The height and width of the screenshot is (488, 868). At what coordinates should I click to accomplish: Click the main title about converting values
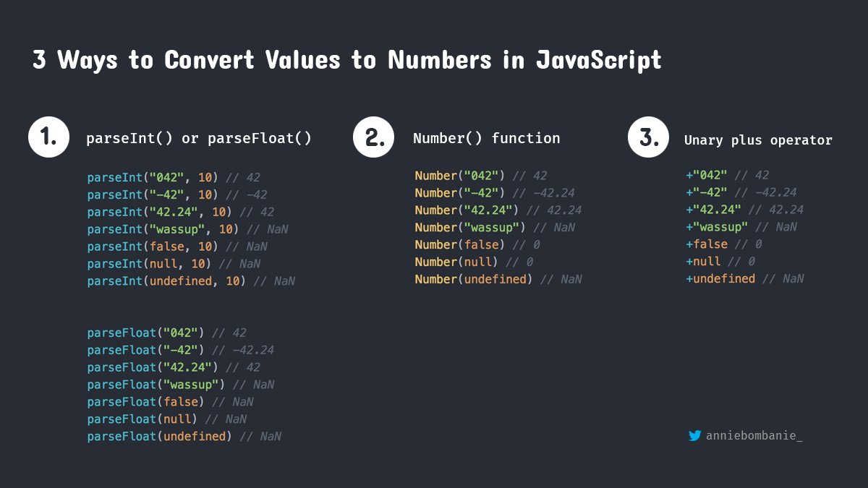[347, 60]
